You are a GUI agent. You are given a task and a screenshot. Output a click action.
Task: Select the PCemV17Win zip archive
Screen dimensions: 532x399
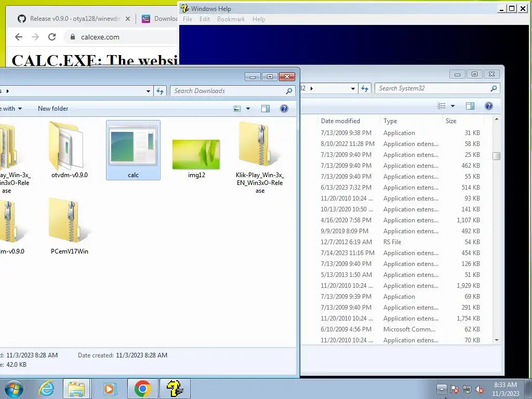[69, 227]
